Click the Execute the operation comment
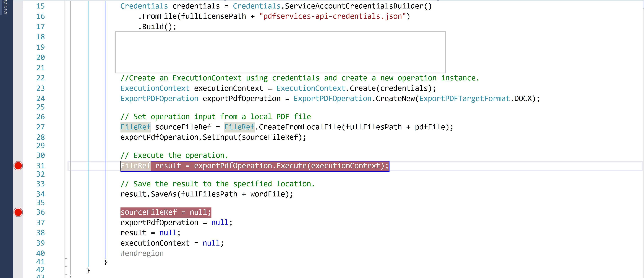The height and width of the screenshot is (278, 644). 174,156
